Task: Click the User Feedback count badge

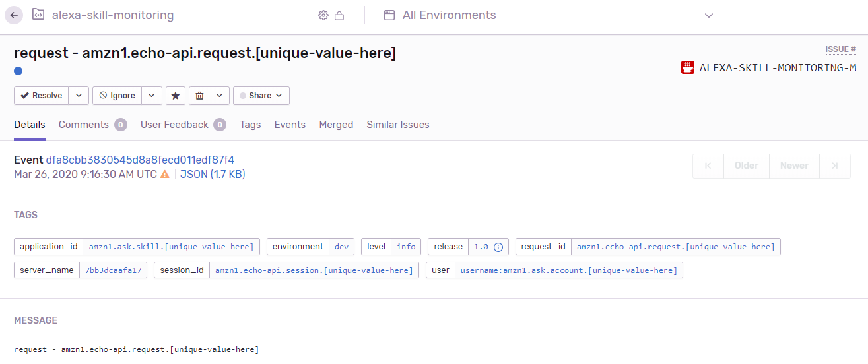Action: (x=220, y=125)
